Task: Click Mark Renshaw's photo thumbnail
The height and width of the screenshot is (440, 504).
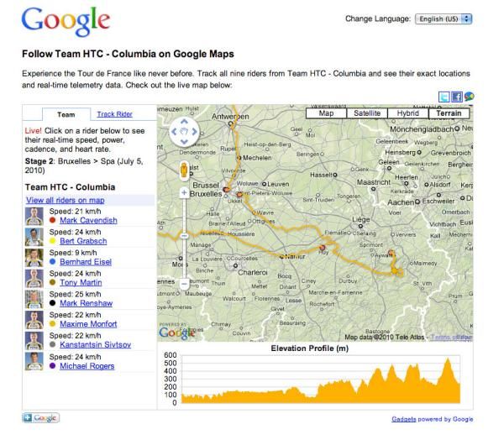Action: (x=34, y=299)
